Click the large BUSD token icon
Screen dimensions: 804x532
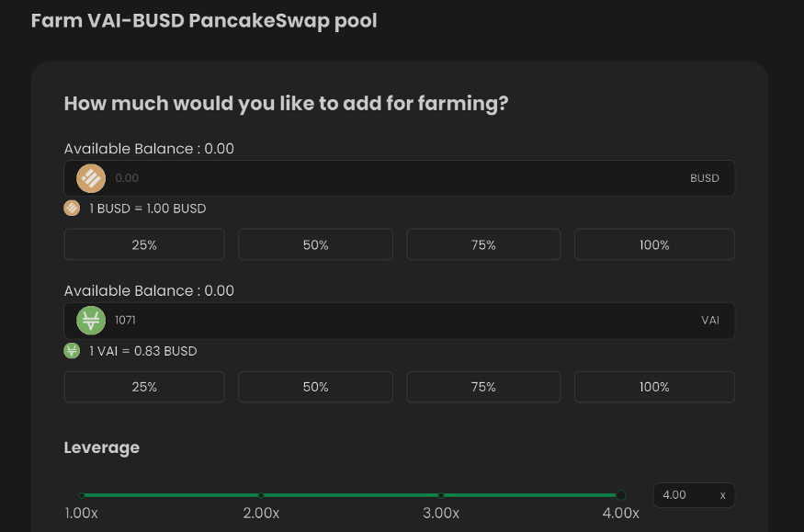coord(91,178)
